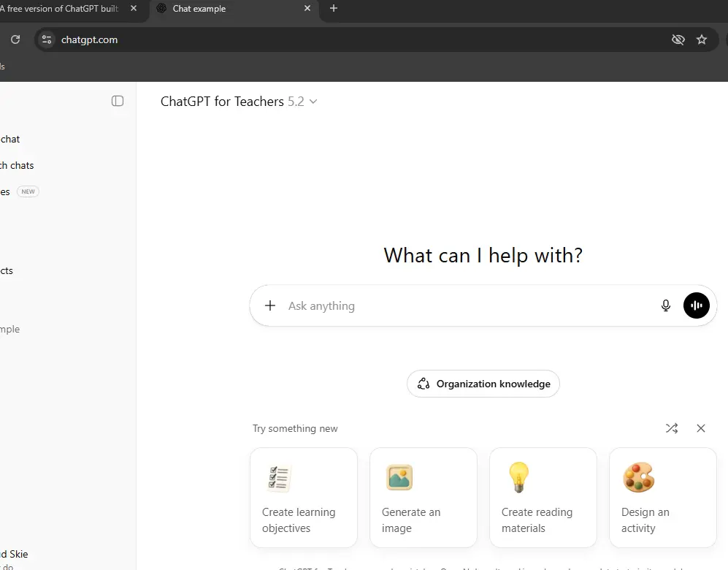Click the microphone dictation icon
This screenshot has width=728, height=570.
point(666,305)
